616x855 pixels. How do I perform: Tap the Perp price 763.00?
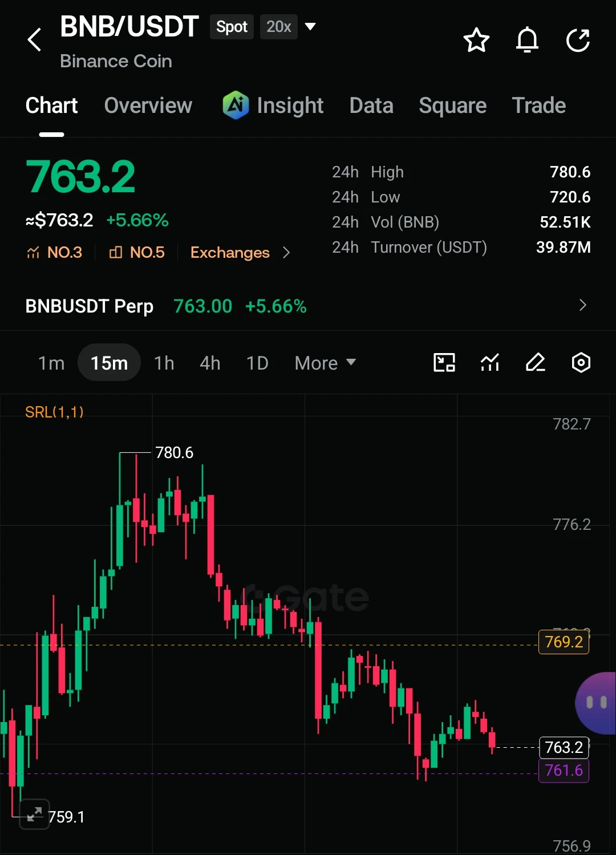tap(202, 306)
